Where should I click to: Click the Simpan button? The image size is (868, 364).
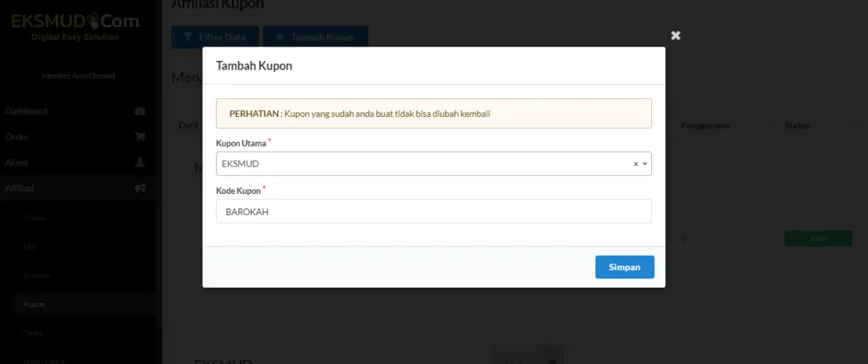625,267
